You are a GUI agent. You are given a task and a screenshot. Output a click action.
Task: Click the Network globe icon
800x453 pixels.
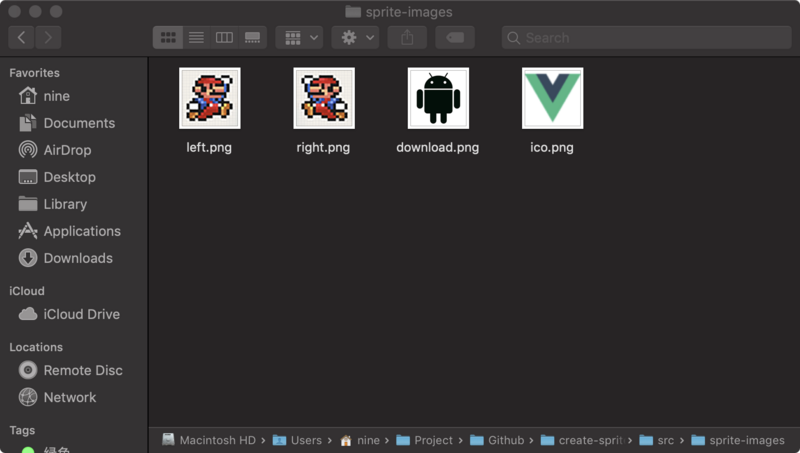click(28, 397)
